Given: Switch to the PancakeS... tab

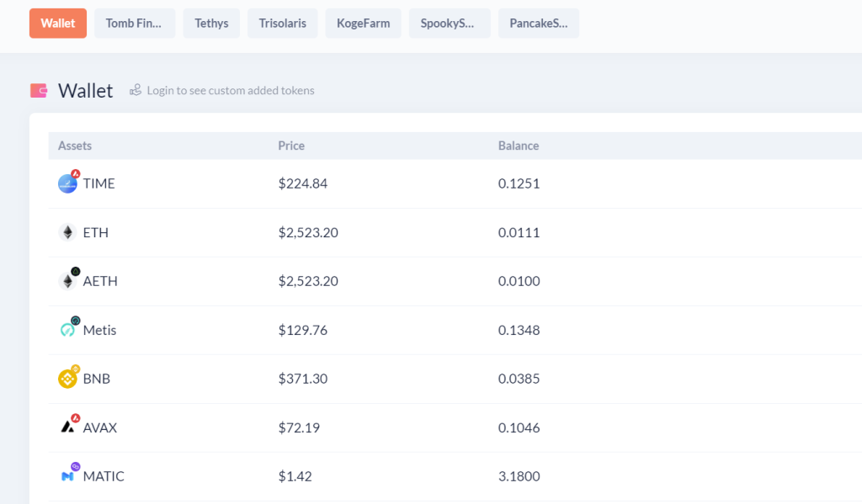Looking at the screenshot, I should click(538, 23).
